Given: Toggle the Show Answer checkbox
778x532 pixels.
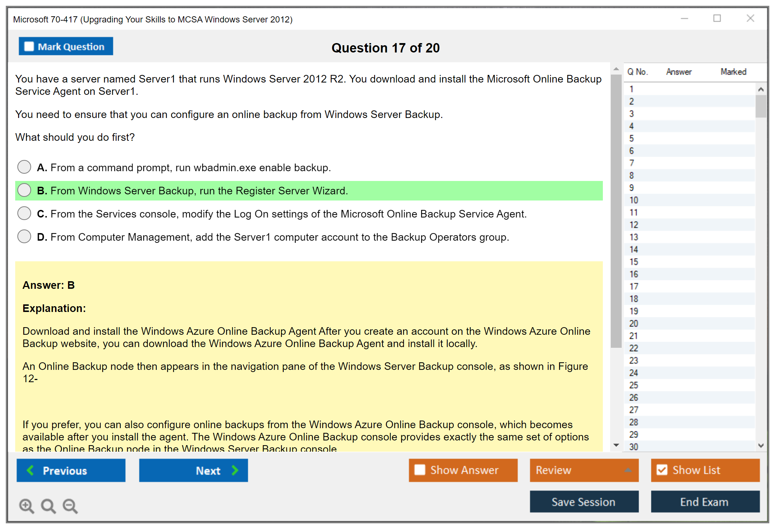Looking at the screenshot, I should point(420,470).
